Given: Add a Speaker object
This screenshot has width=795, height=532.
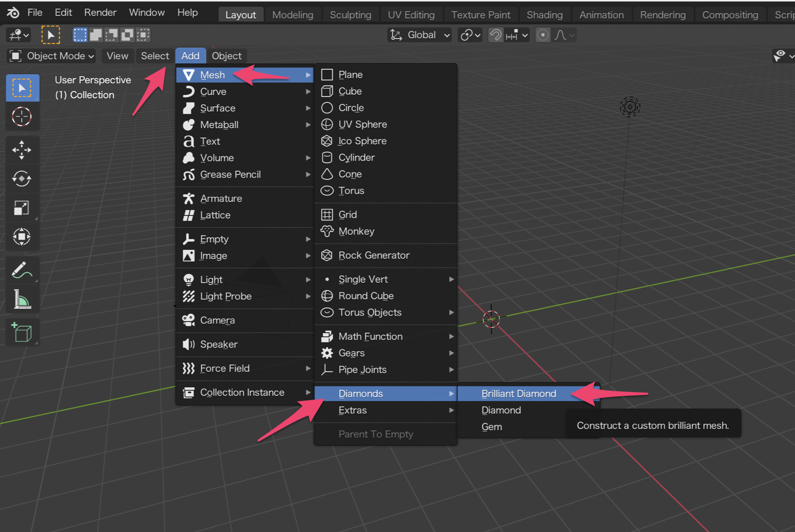Looking at the screenshot, I should point(245,344).
